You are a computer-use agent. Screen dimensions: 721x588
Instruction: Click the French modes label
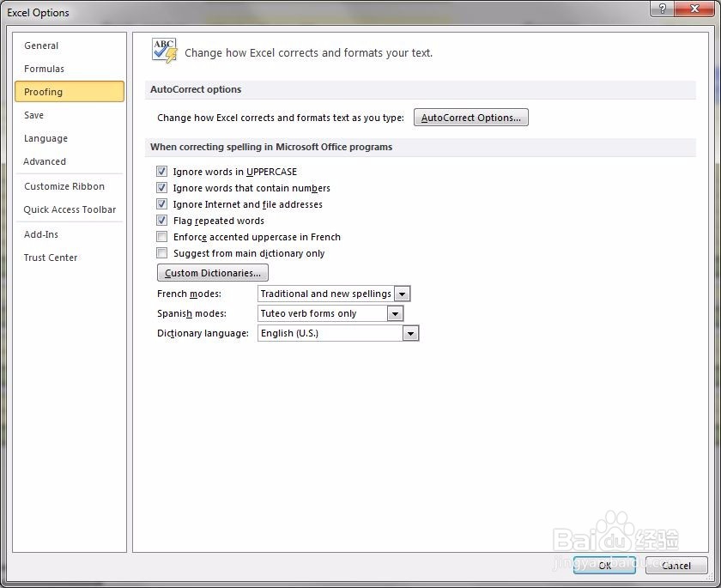coord(189,294)
